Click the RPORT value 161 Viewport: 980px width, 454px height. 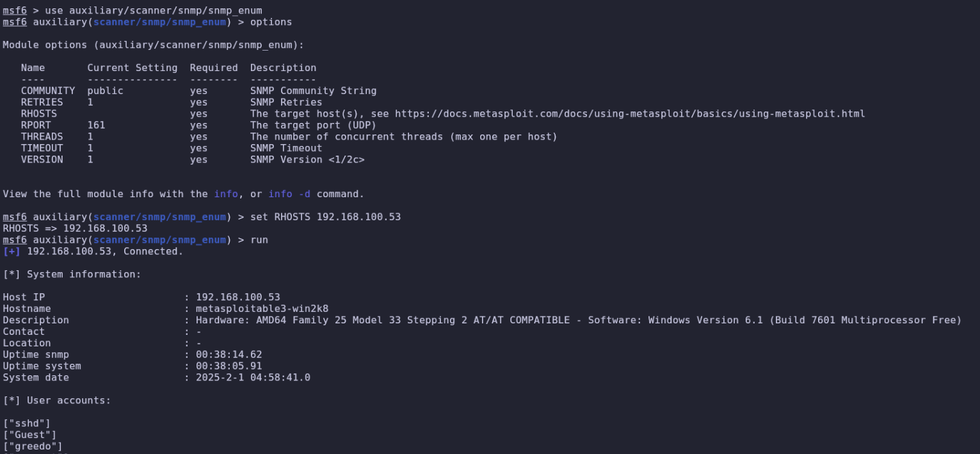click(97, 125)
